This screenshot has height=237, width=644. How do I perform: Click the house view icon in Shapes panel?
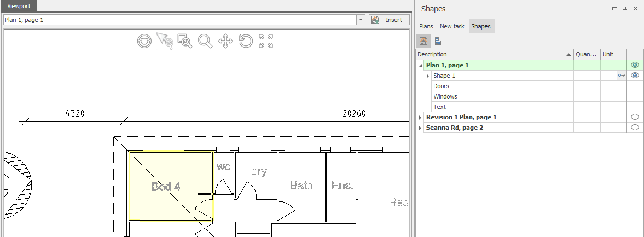[x=423, y=41]
